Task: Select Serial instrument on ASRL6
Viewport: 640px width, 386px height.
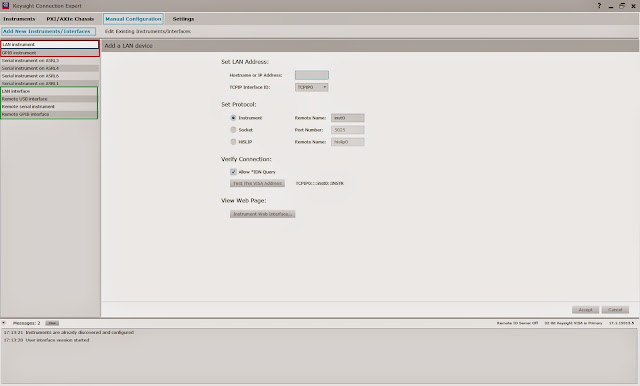Action: point(50,76)
